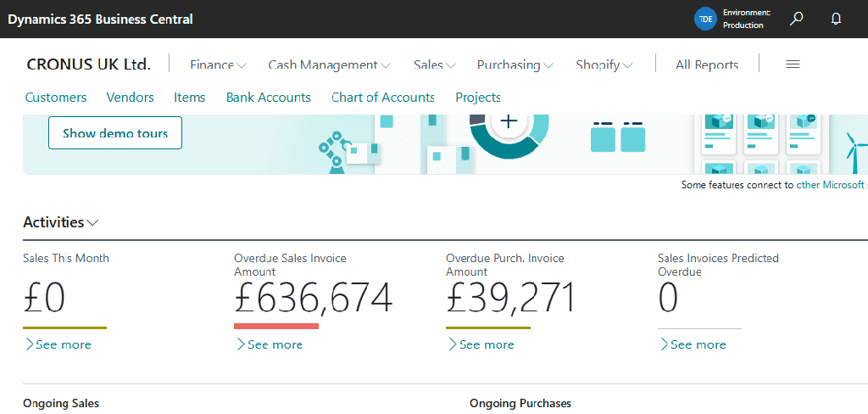Open the notifications bell
868x414 pixels.
pos(836,19)
